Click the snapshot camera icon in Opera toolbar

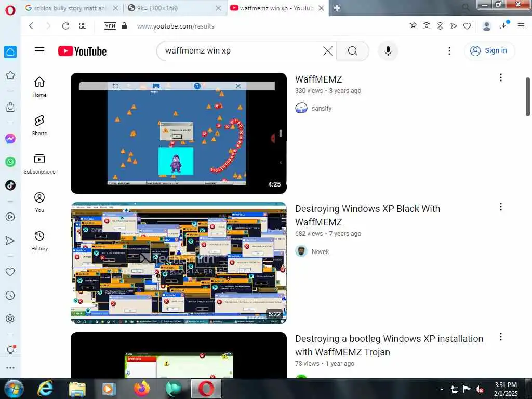tap(427, 26)
